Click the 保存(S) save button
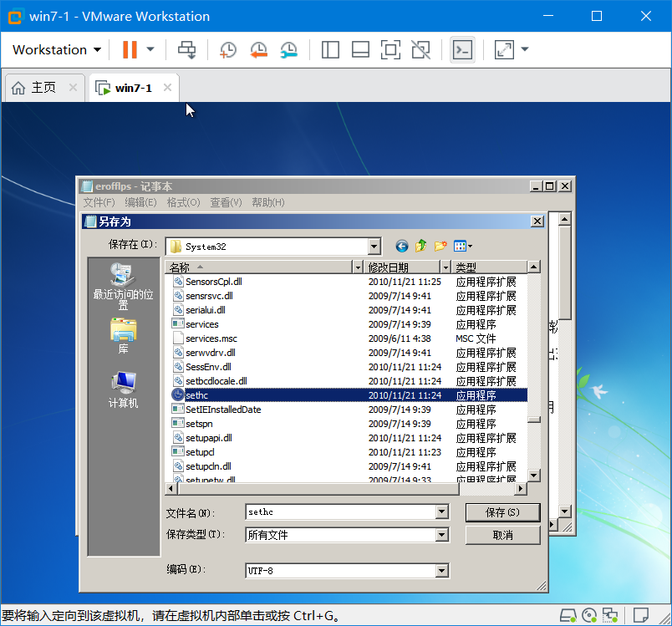672x626 pixels. point(502,512)
